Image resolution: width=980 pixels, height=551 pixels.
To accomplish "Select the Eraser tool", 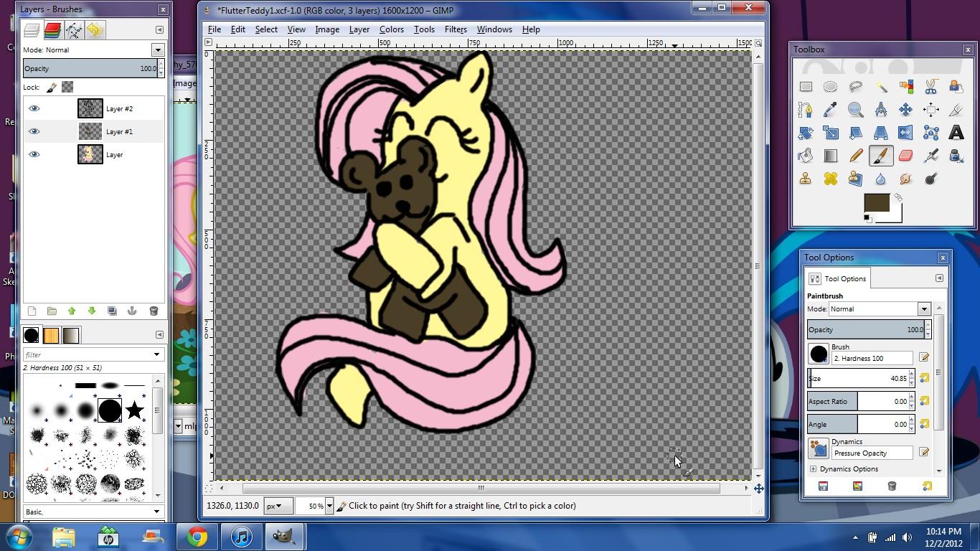I will tap(905, 156).
